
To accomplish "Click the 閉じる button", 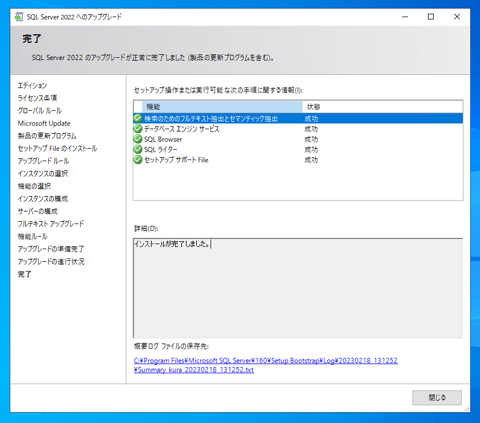I will coord(437,397).
